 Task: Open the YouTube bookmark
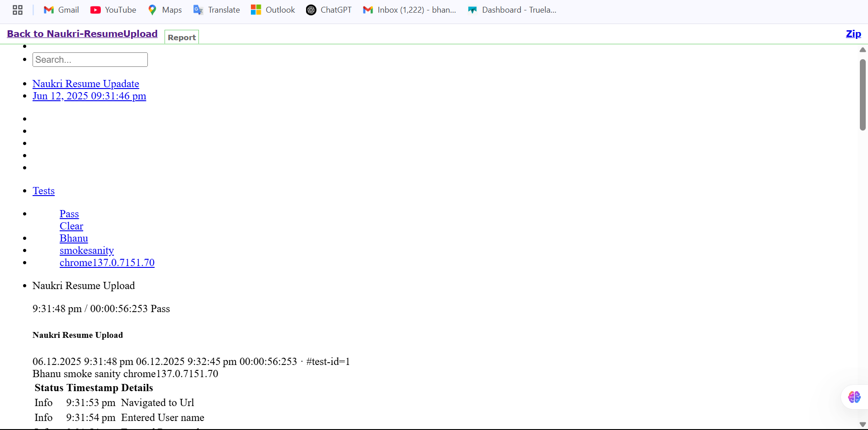pos(113,10)
